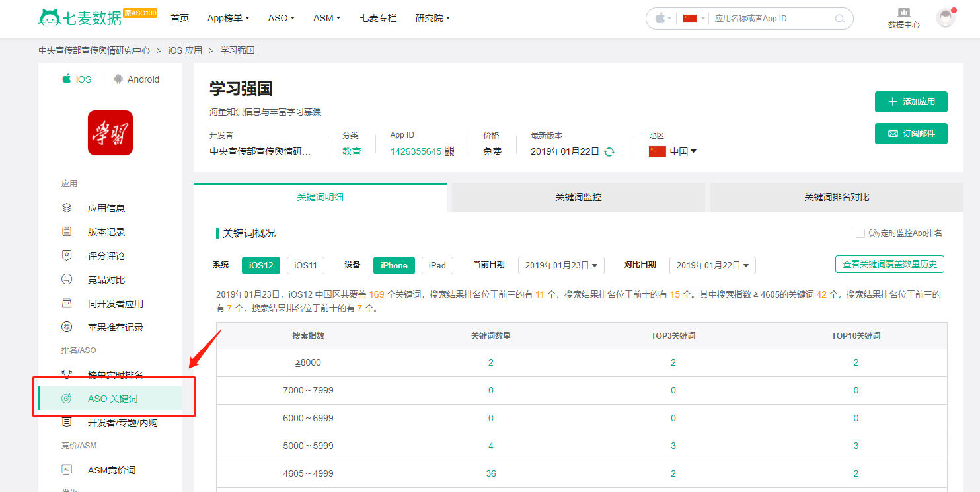
Task: Select the iPad device option
Action: [437, 265]
